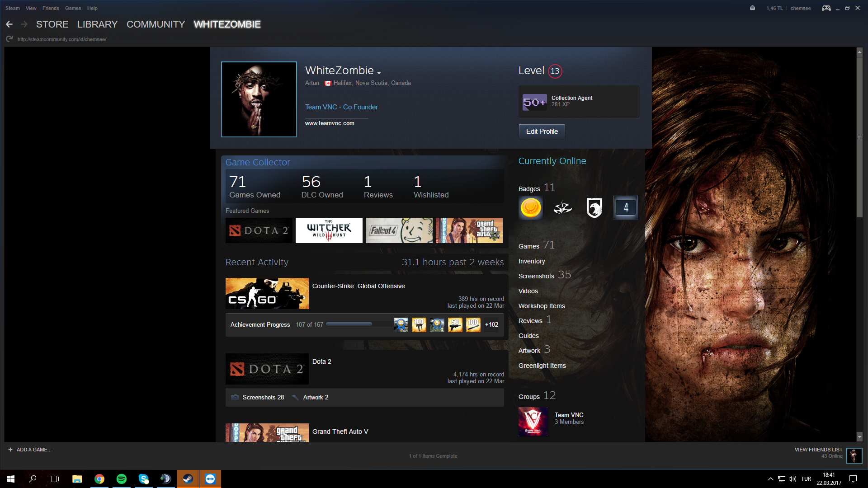Screen dimensions: 868x488
Task: Click the fifth CS:GO achievement icon
Action: point(473,324)
